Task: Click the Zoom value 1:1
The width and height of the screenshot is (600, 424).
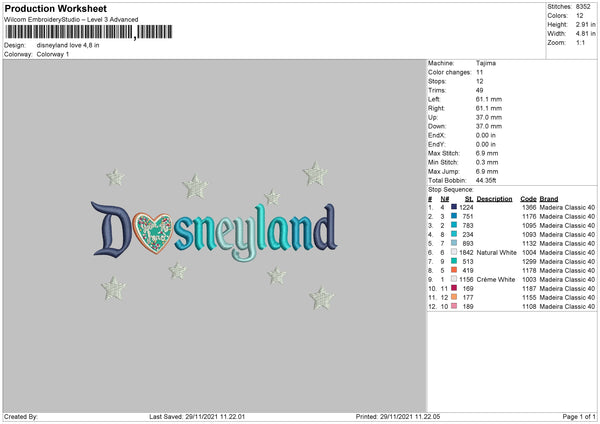Action: (580, 42)
